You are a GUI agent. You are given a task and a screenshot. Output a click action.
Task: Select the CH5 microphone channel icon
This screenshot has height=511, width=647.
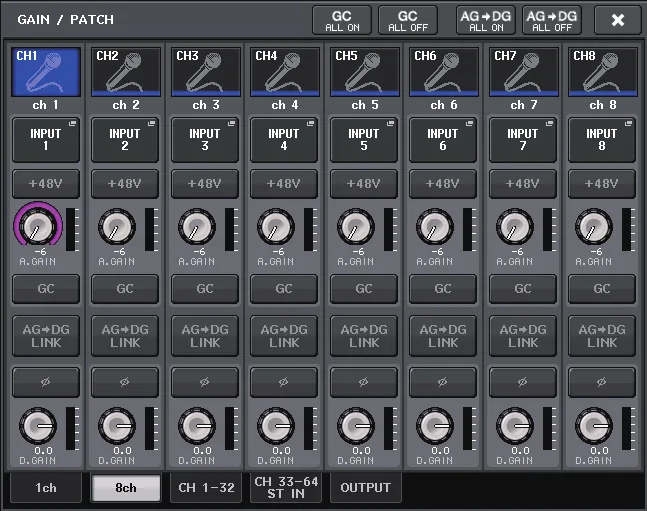(x=365, y=72)
